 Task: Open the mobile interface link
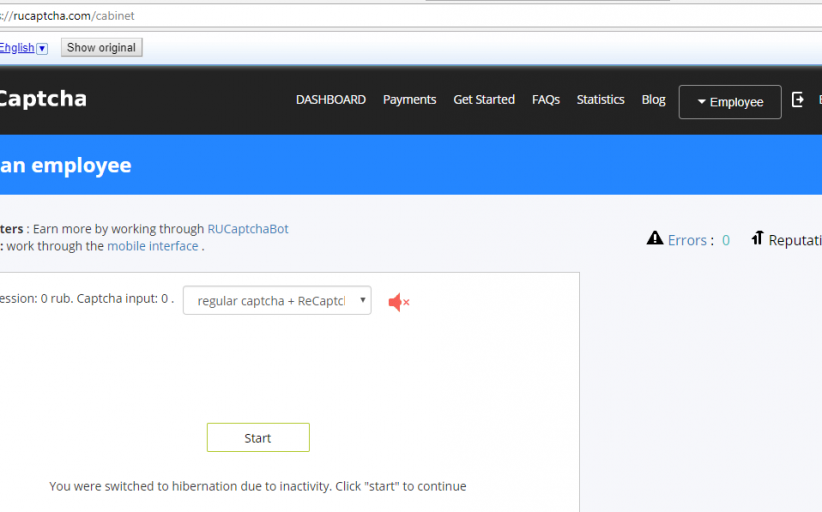tap(153, 246)
